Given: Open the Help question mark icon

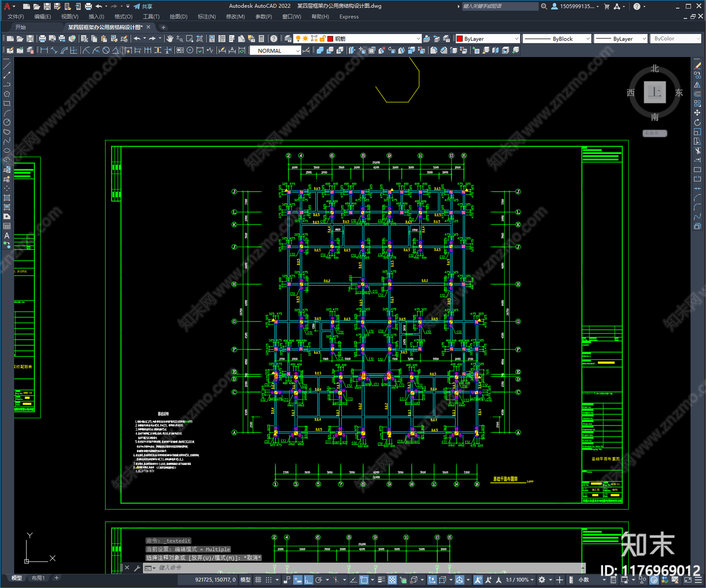Looking at the screenshot, I should tap(274, 39).
